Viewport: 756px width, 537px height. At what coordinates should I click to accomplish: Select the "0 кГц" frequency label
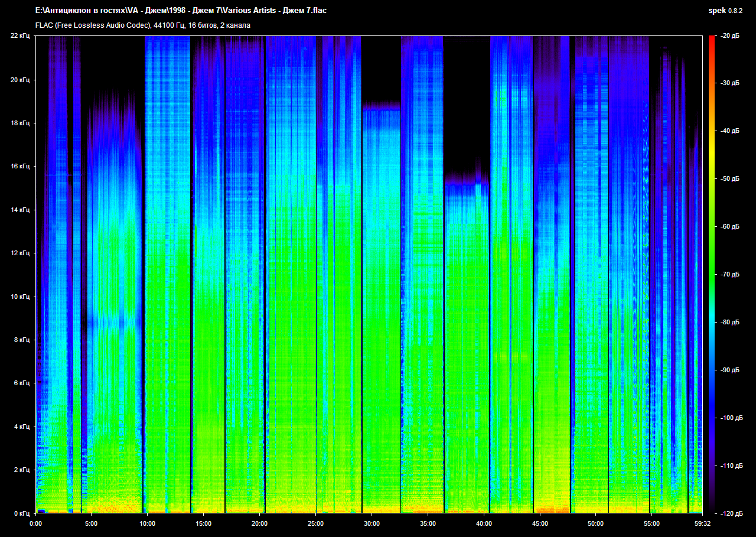click(22, 513)
